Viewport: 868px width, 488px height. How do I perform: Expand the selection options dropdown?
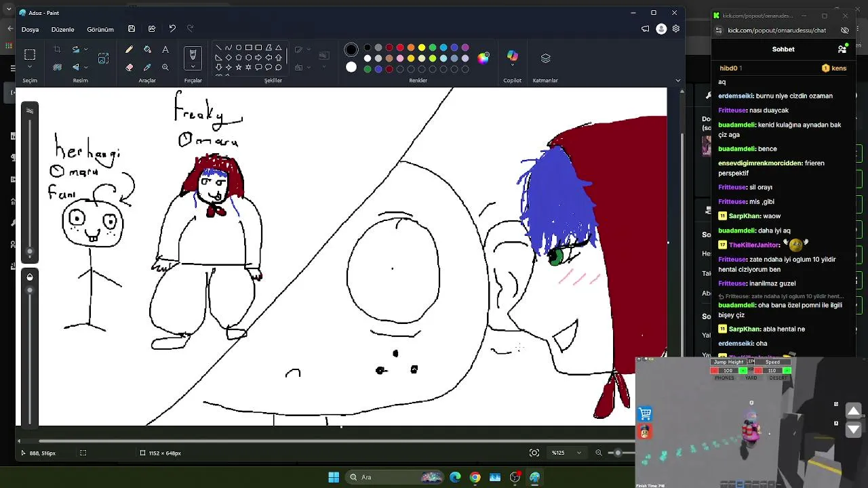point(30,67)
